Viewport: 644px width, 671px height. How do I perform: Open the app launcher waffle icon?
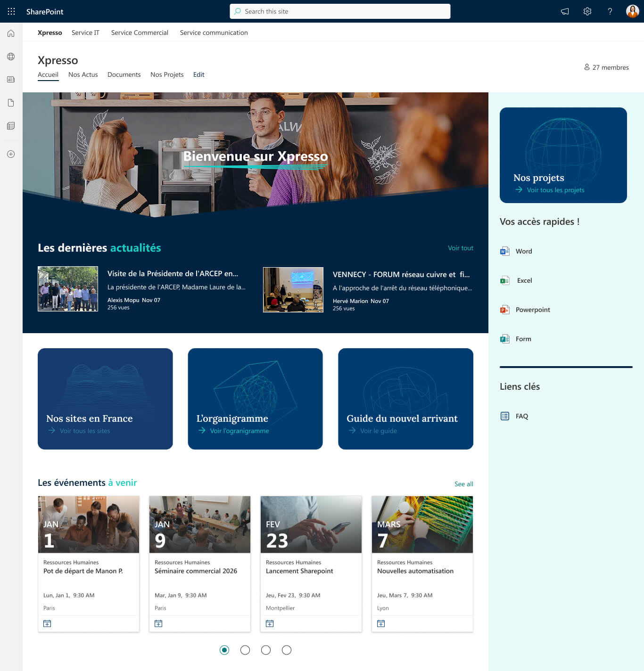coord(11,11)
